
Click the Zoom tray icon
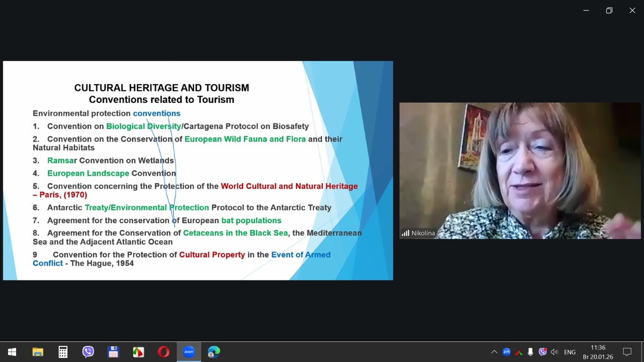point(506,352)
